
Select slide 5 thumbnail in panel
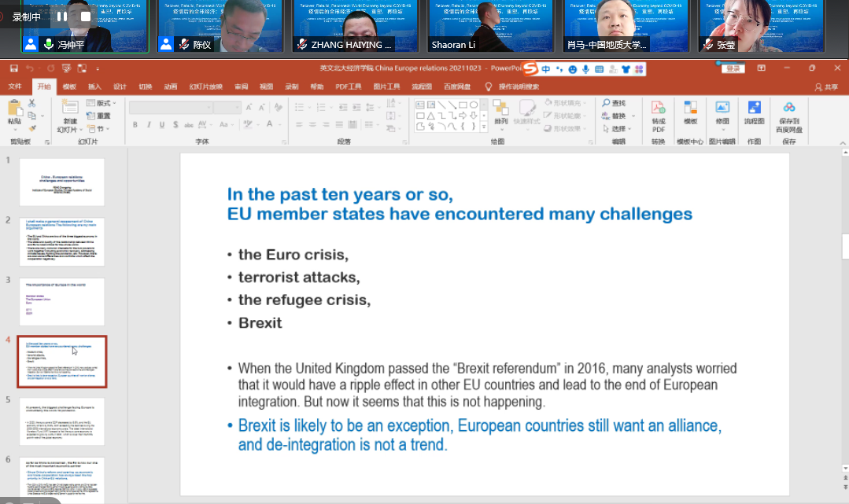[61, 421]
